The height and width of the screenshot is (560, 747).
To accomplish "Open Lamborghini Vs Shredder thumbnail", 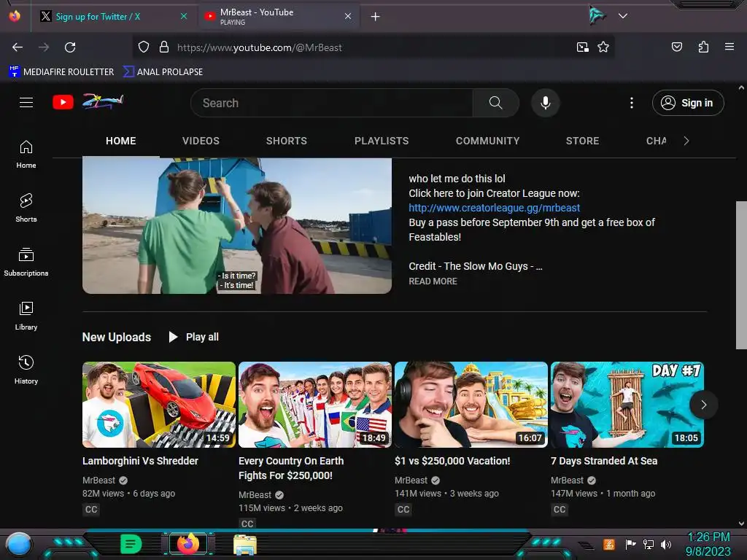I will pyautogui.click(x=158, y=405).
